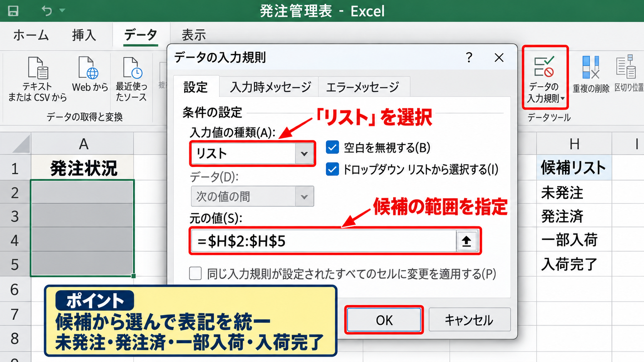Click cell containing 発注済
Image resolution: width=644 pixels, height=362 pixels.
click(574, 216)
